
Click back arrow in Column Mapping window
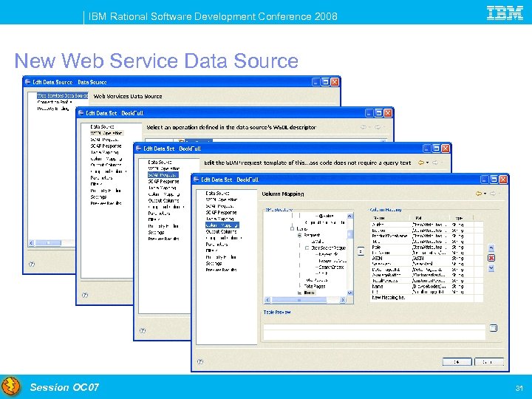479,194
